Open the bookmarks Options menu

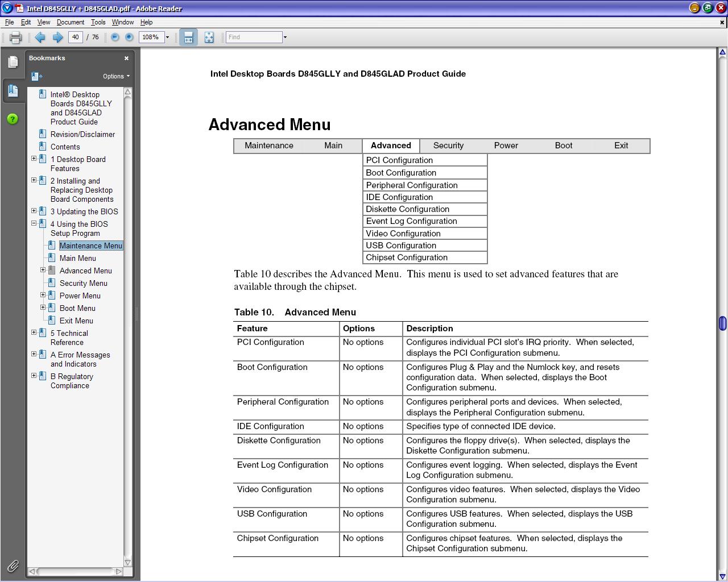pyautogui.click(x=116, y=76)
